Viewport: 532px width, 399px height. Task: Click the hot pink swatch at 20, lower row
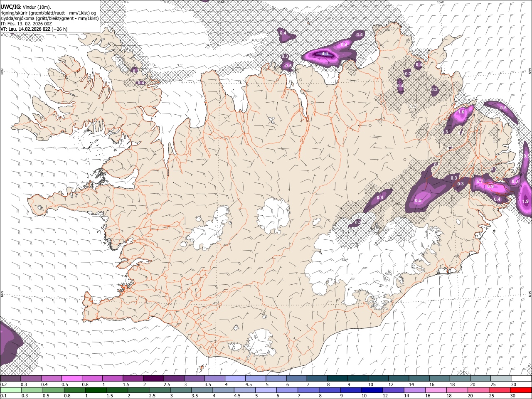point(478,390)
